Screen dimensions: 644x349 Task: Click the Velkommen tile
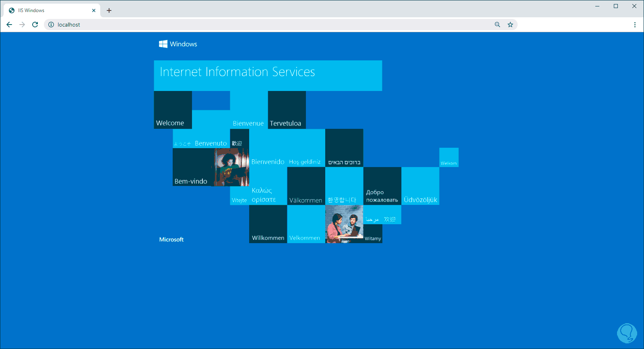coord(306,224)
